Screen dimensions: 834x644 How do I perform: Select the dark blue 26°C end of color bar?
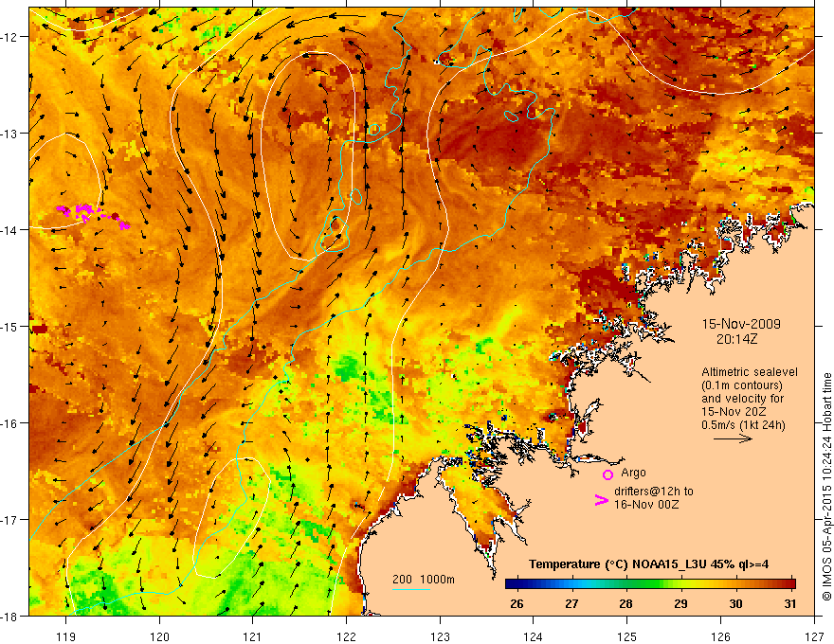[x=511, y=583]
